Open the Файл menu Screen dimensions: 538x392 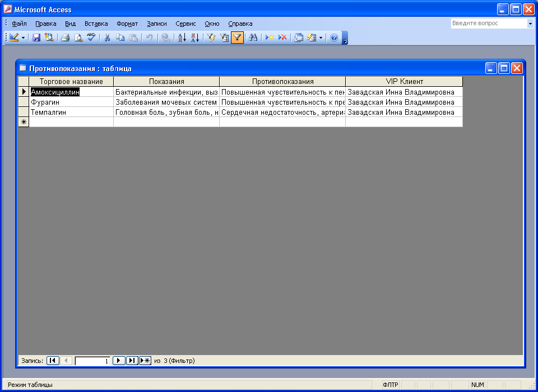19,24
